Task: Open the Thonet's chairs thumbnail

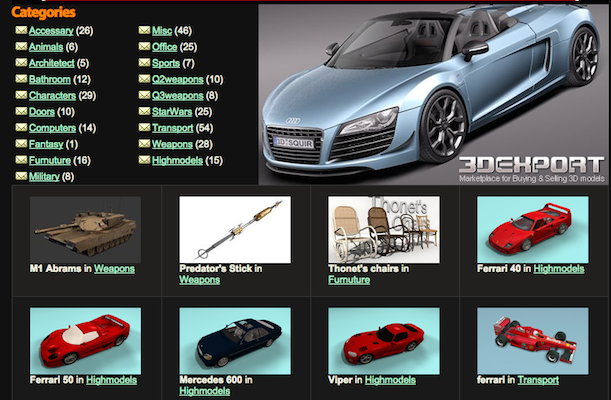Action: 384,230
